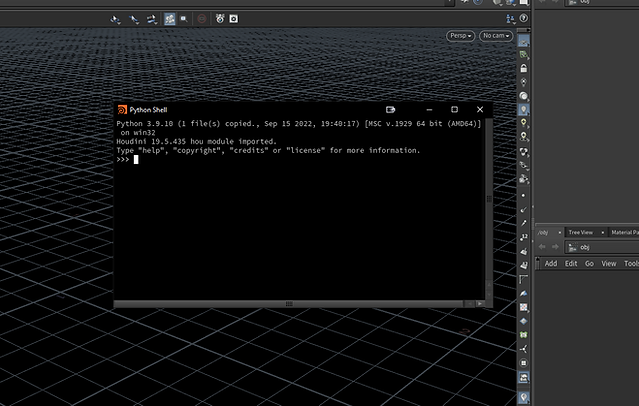Click the obj network path field

coord(602,247)
